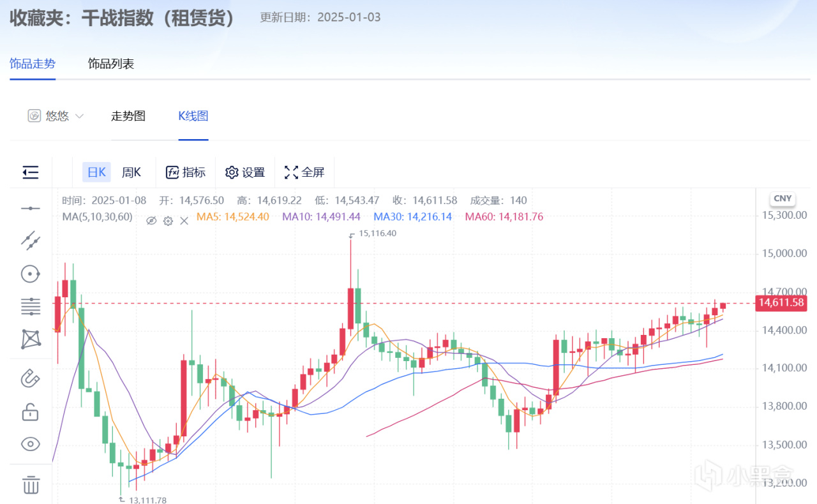This screenshot has width=817, height=504.
Task: Switch to the K线图 tab
Action: click(x=193, y=116)
